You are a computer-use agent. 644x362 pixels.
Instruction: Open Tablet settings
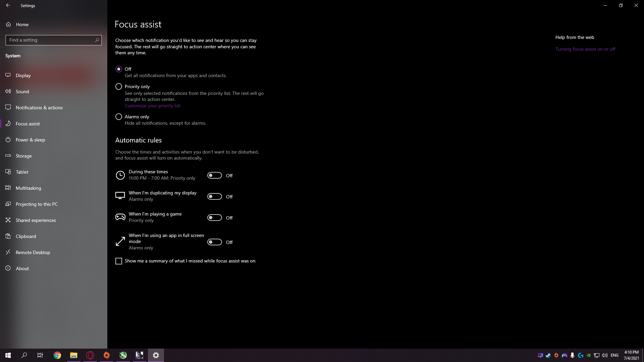click(54, 172)
